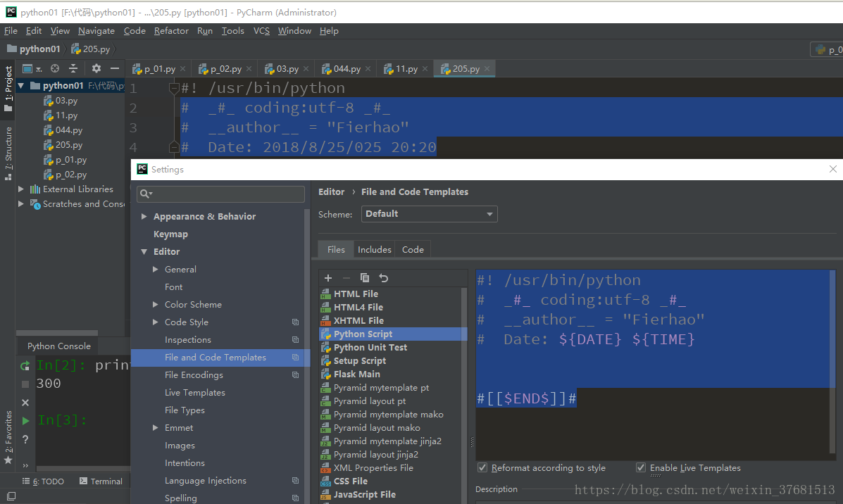
Task: Expand External Libraries in project tree
Action: (21, 189)
